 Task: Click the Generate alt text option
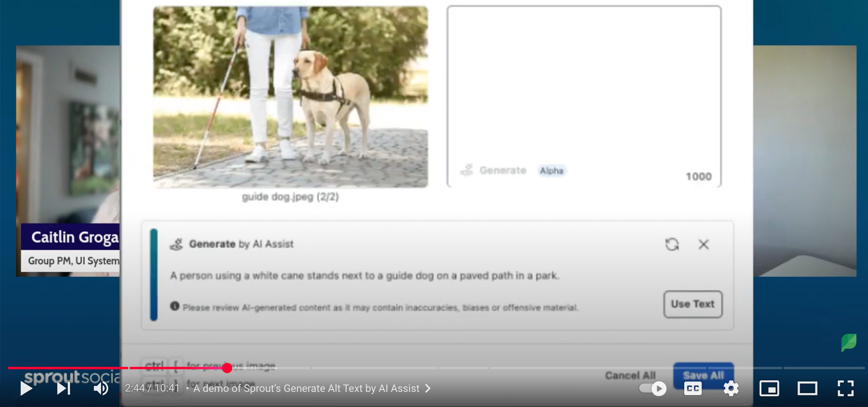(502, 171)
